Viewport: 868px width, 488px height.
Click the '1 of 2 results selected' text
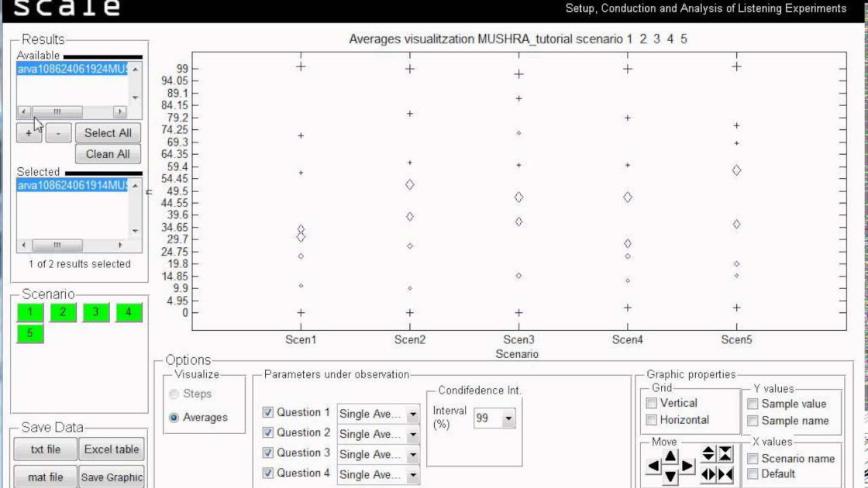coord(79,264)
